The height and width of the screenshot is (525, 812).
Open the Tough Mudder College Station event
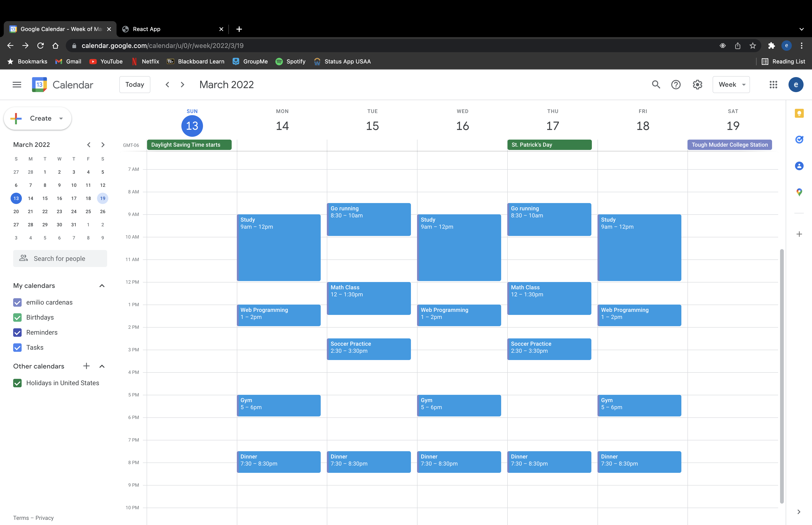pyautogui.click(x=729, y=145)
